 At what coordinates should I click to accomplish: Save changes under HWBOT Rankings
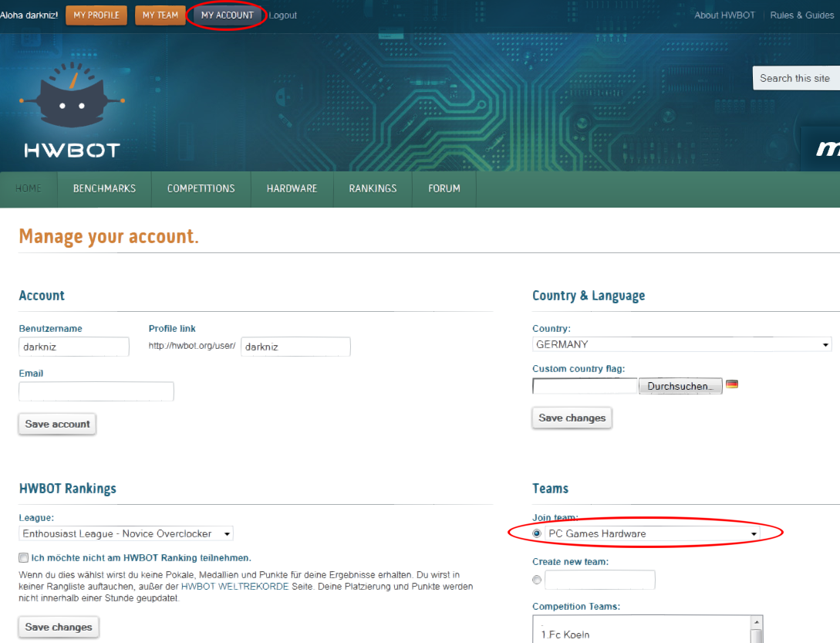pyautogui.click(x=59, y=627)
